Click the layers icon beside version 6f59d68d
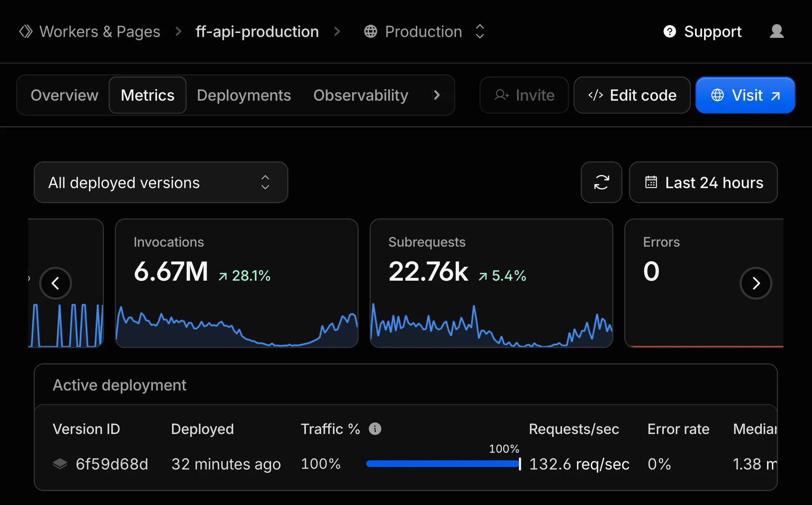Viewport: 812px width, 505px height. [x=60, y=463]
